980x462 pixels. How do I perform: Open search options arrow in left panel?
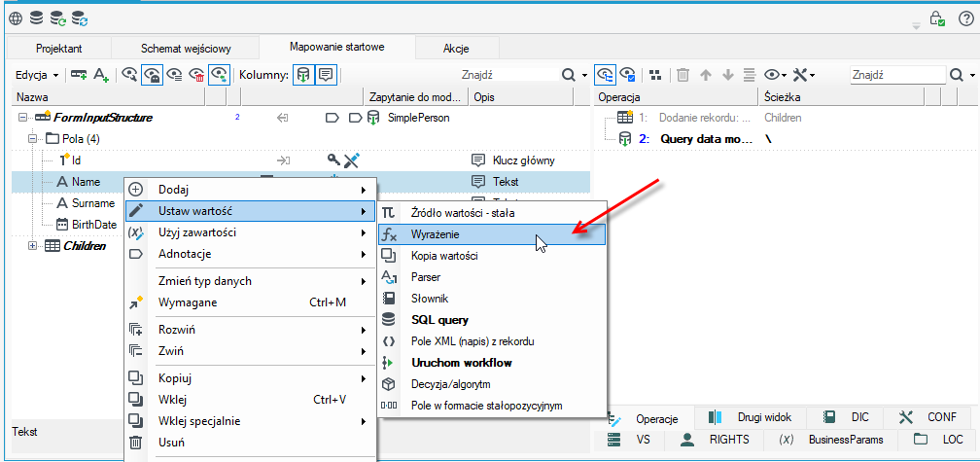585,75
